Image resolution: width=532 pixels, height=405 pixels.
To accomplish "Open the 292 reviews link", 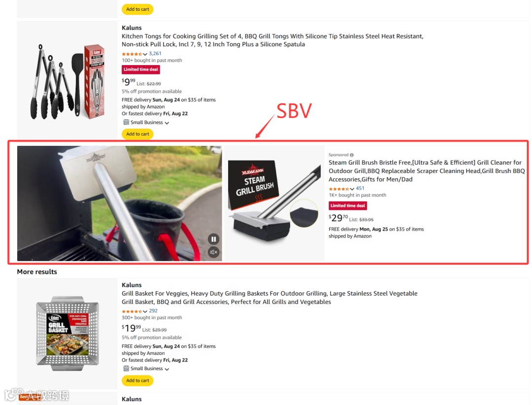I will [153, 311].
